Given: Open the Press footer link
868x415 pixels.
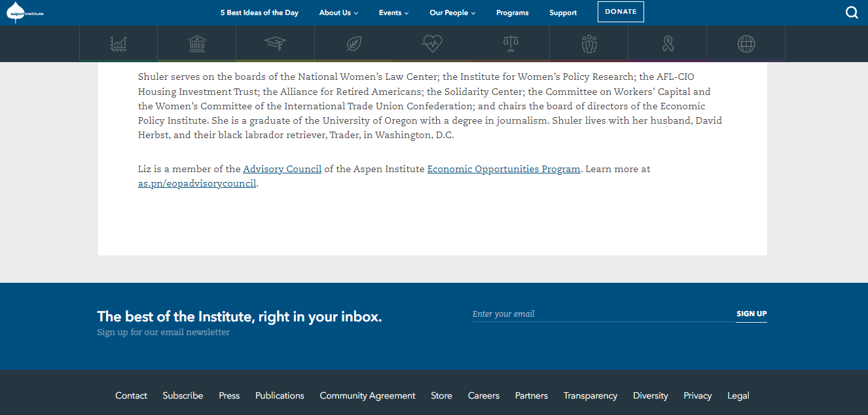Looking at the screenshot, I should coord(229,395).
